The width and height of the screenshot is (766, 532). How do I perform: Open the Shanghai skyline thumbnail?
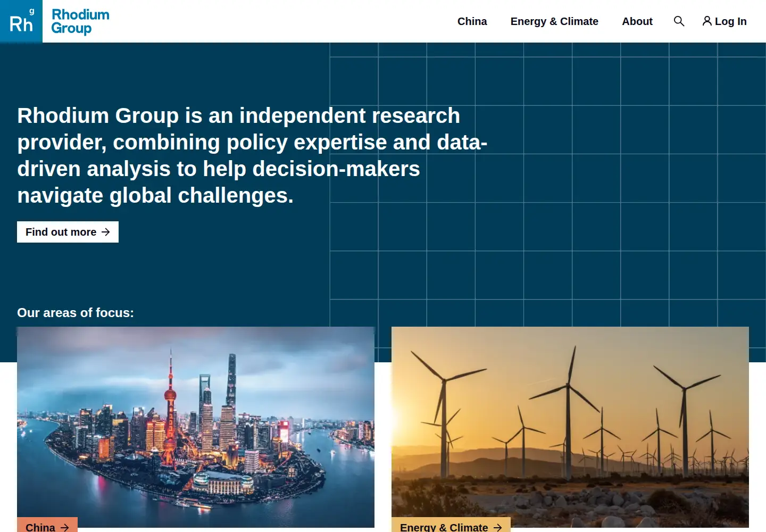point(196,427)
